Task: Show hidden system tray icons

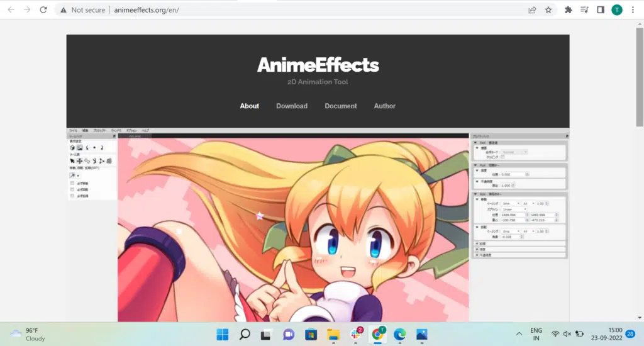Action: [x=519, y=334]
